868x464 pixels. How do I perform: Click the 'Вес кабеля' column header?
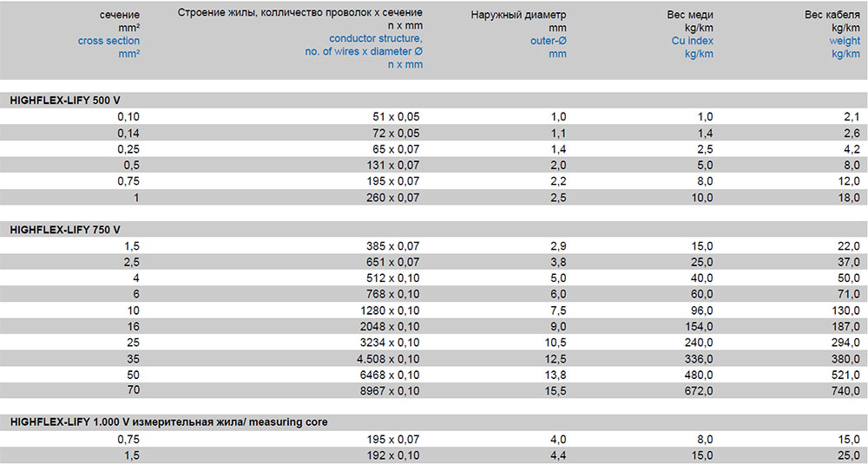pos(832,15)
